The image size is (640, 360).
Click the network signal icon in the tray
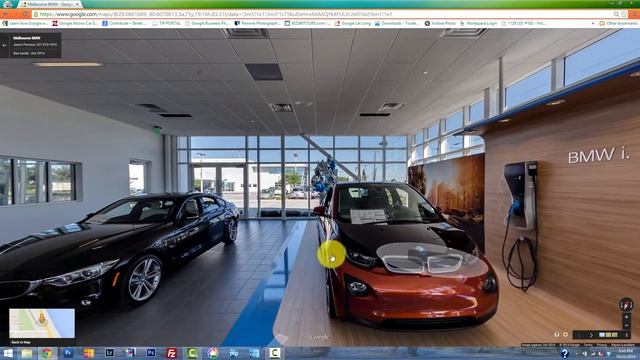(593, 354)
